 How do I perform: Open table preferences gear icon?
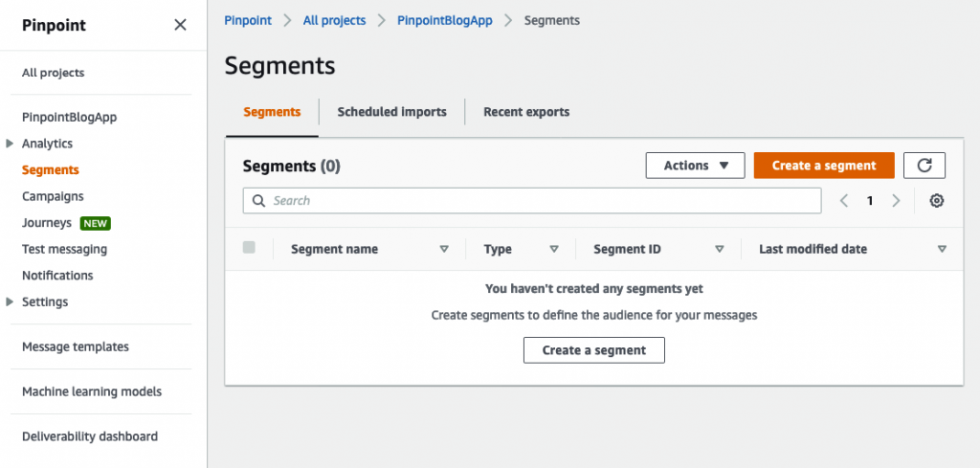pos(936,201)
